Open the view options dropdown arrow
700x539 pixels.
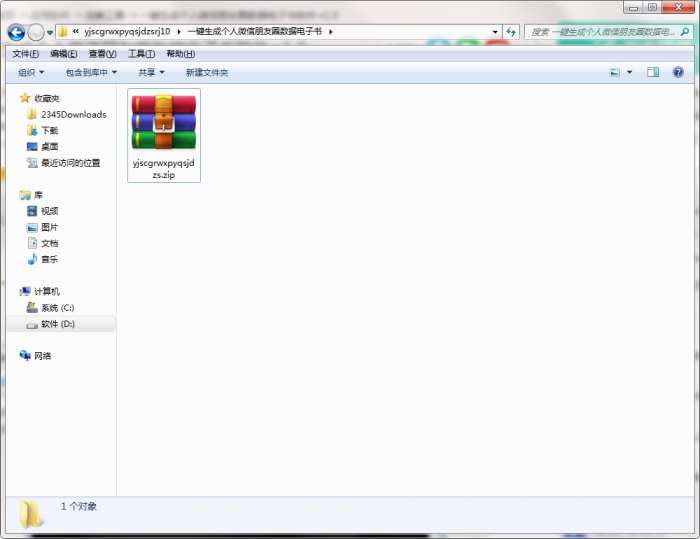tap(629, 72)
